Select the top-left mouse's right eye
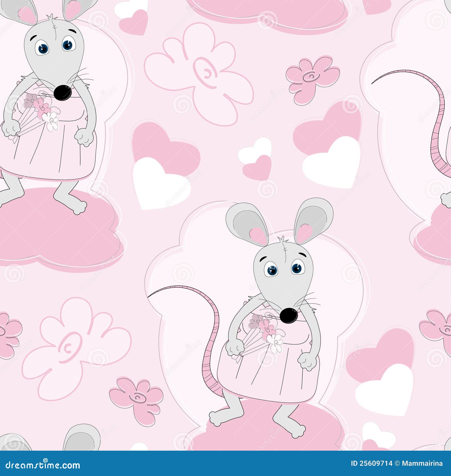Viewport: 451px width, 476px height. click(68, 44)
